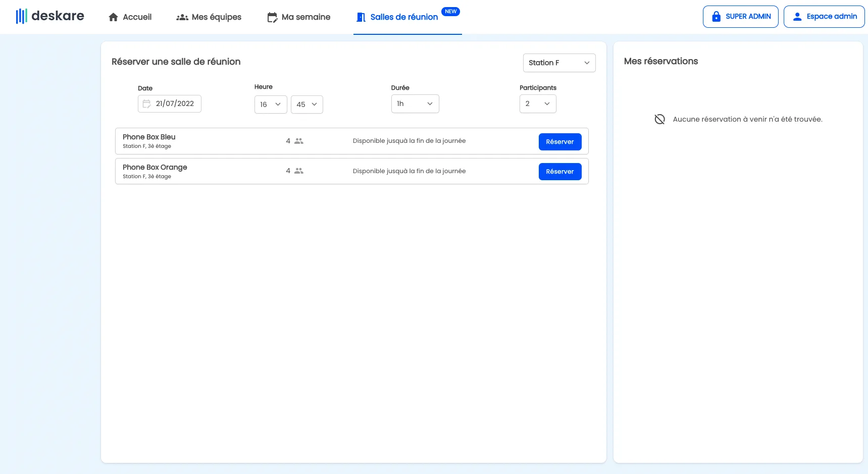Click the team icon beside Mes équipes
This screenshot has width=868, height=474.
[x=182, y=17]
